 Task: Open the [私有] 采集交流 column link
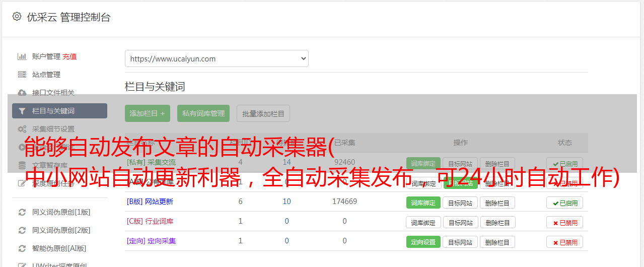pyautogui.click(x=151, y=162)
